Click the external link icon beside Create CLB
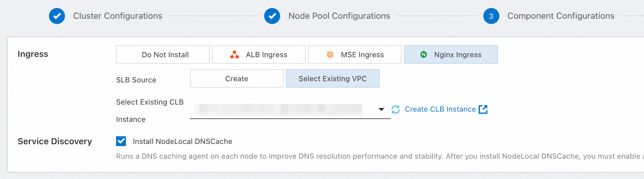Screen dimensions: 644x179 [483, 109]
